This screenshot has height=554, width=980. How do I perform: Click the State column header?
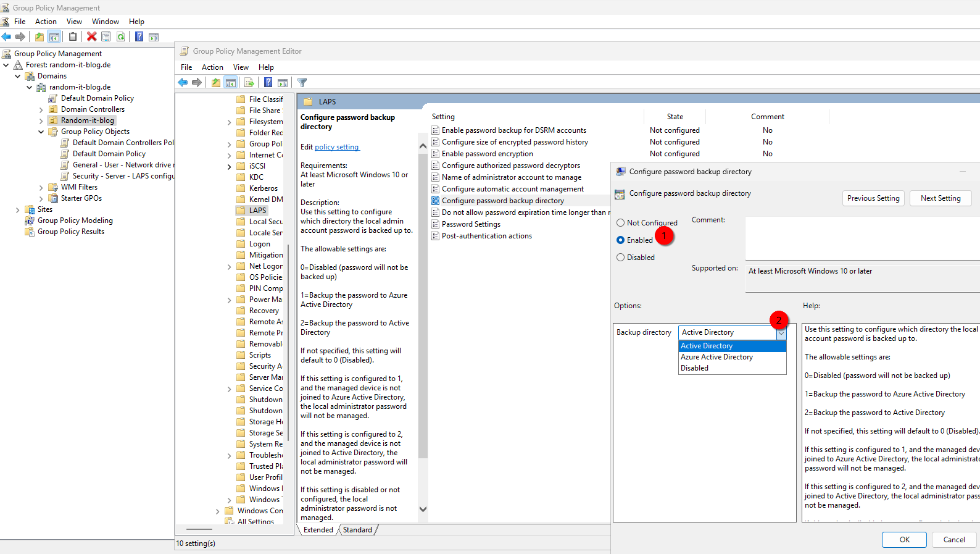pos(675,117)
